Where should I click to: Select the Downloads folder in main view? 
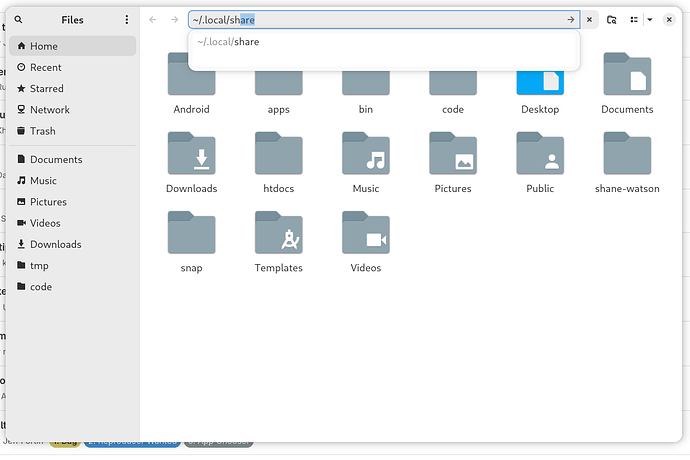point(191,153)
